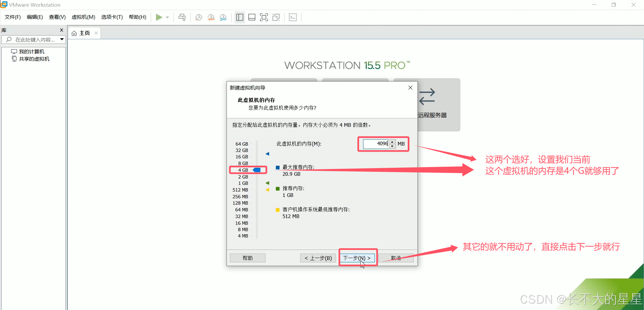This screenshot has height=310, width=644.
Task: Open the library search dropdown arrow
Action: coord(62,40)
